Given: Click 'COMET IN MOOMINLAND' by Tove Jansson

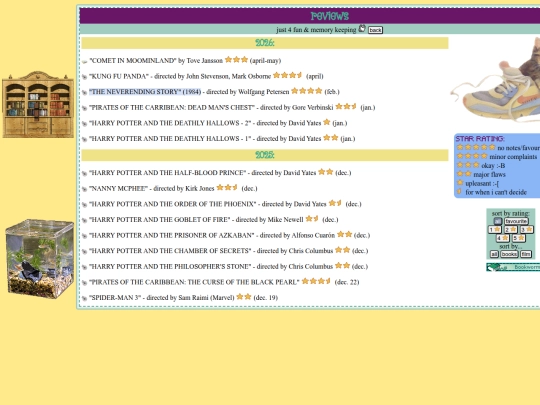Looking at the screenshot, I should (x=156, y=61).
